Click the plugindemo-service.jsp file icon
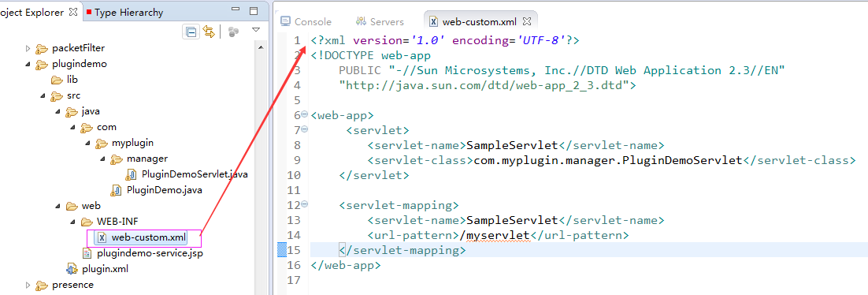This screenshot has width=868, height=295. click(87, 253)
